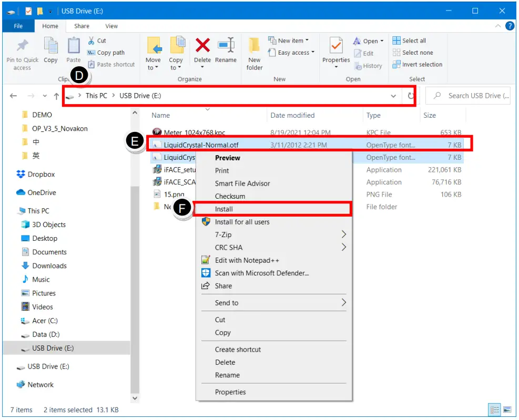Click Select none in ribbon
The width and height of the screenshot is (519, 420).
pyautogui.click(x=413, y=53)
